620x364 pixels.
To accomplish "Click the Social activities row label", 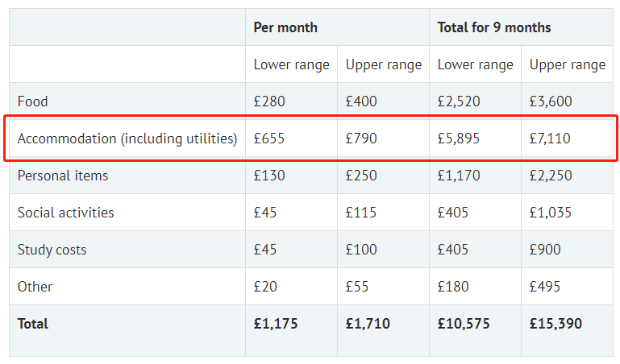I will [65, 213].
